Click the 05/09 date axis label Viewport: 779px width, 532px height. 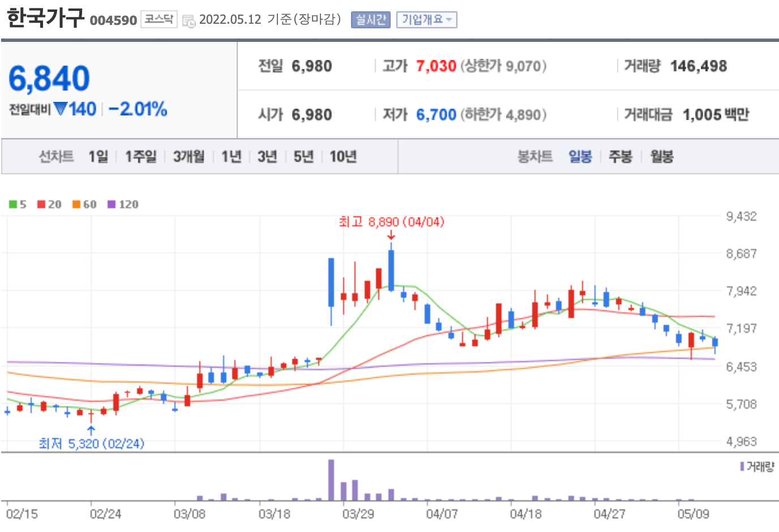click(693, 514)
